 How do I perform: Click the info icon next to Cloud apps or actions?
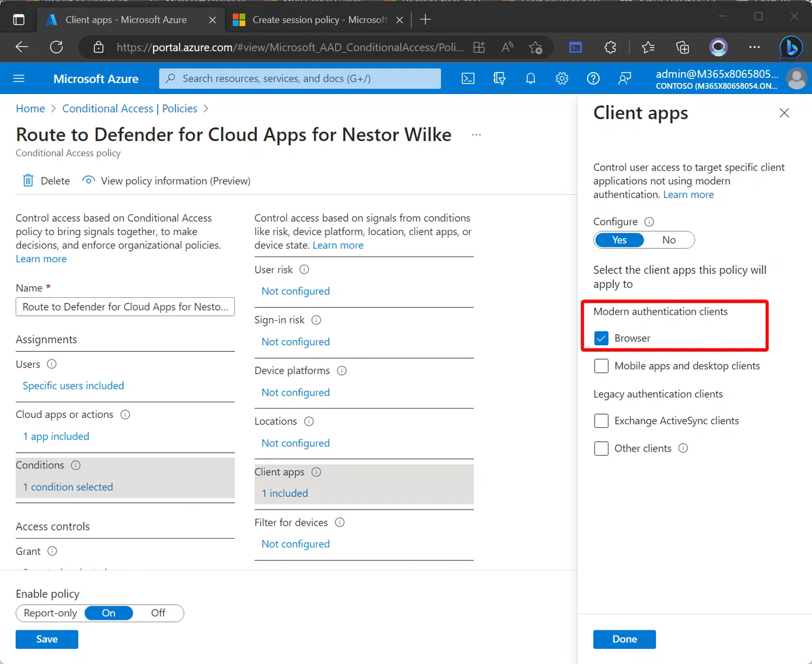pos(125,414)
